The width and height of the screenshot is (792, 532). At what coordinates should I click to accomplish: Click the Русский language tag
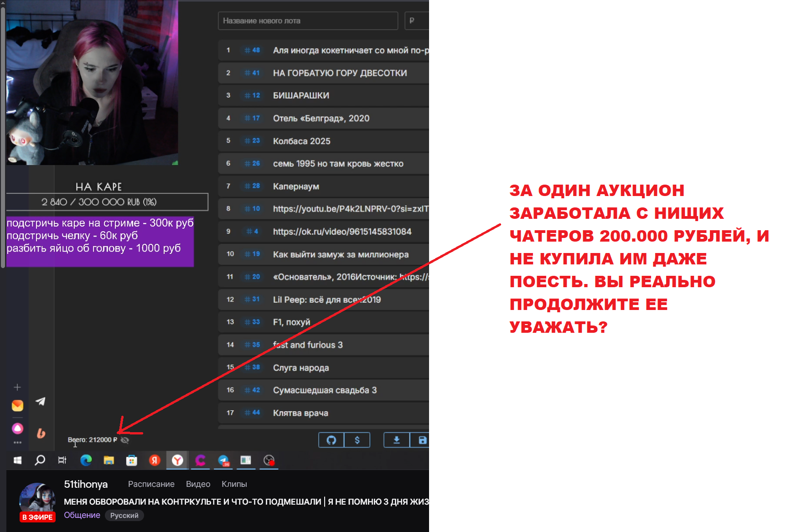[124, 515]
